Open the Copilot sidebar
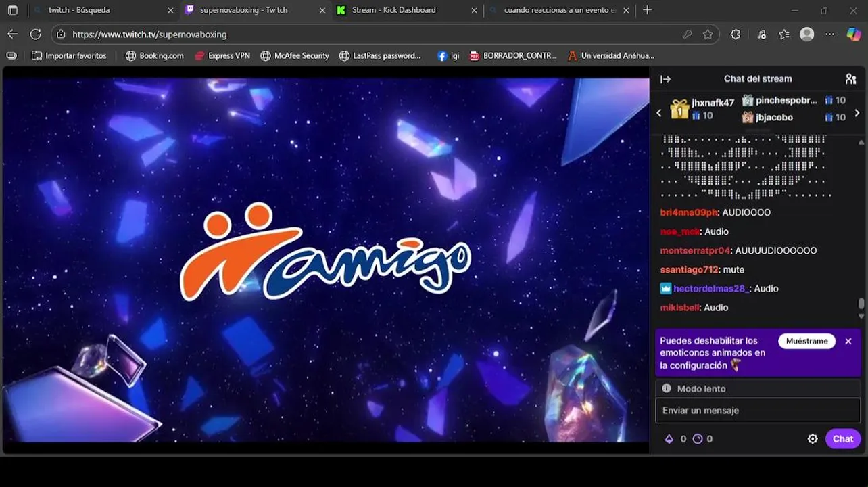The image size is (868, 487). tap(853, 34)
